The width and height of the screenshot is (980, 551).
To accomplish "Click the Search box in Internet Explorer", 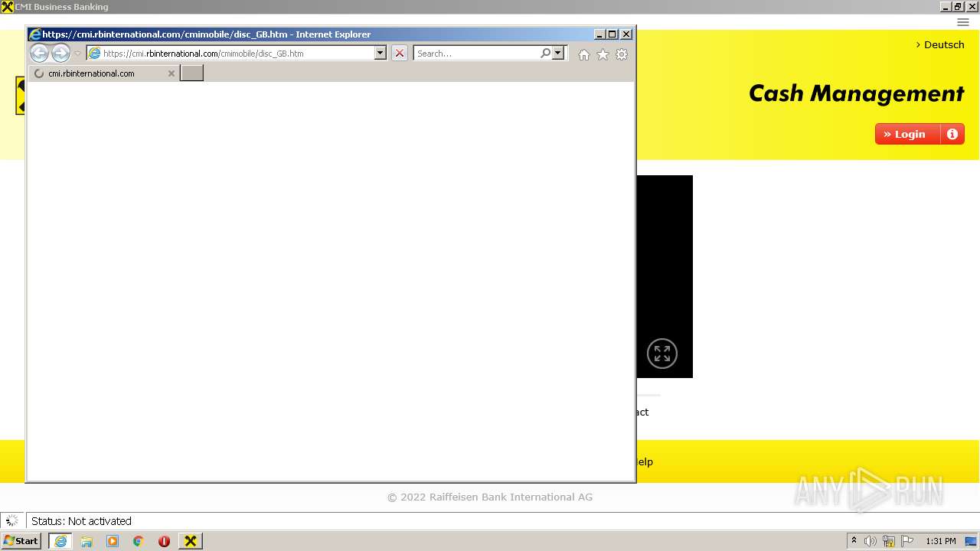I will 477,54.
